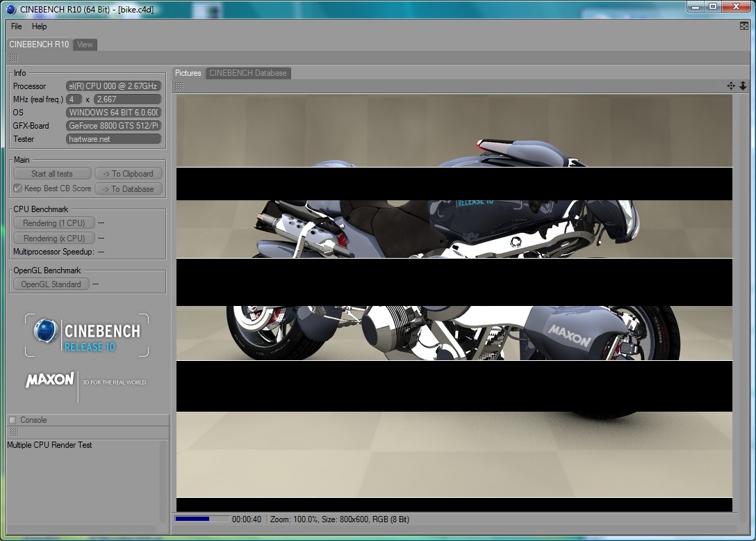This screenshot has width=756, height=541.
Task: Minimize the CINEBENCH window
Action: tap(696, 6)
